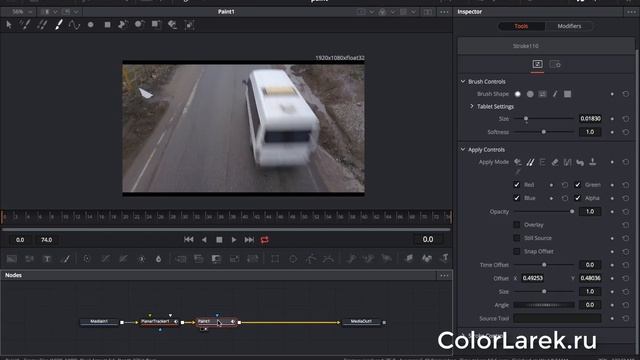Screen dimensions: 640x360
Task: Choose the square brush shape
Action: 567,94
